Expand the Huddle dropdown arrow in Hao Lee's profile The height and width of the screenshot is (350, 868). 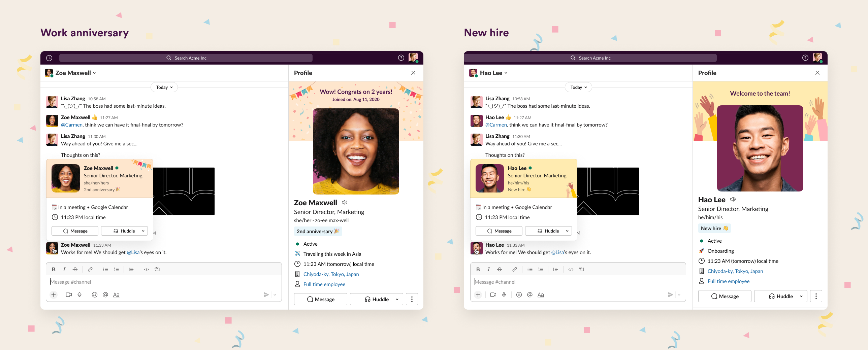click(x=801, y=296)
